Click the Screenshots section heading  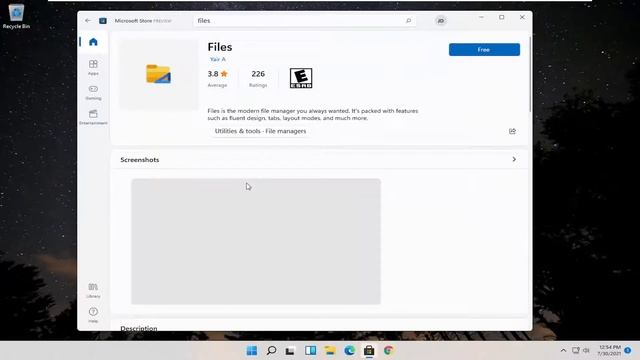click(140, 160)
